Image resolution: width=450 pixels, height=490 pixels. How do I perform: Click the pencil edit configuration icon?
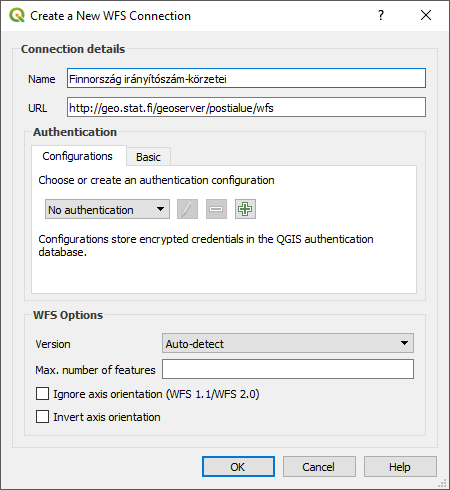[x=187, y=209]
